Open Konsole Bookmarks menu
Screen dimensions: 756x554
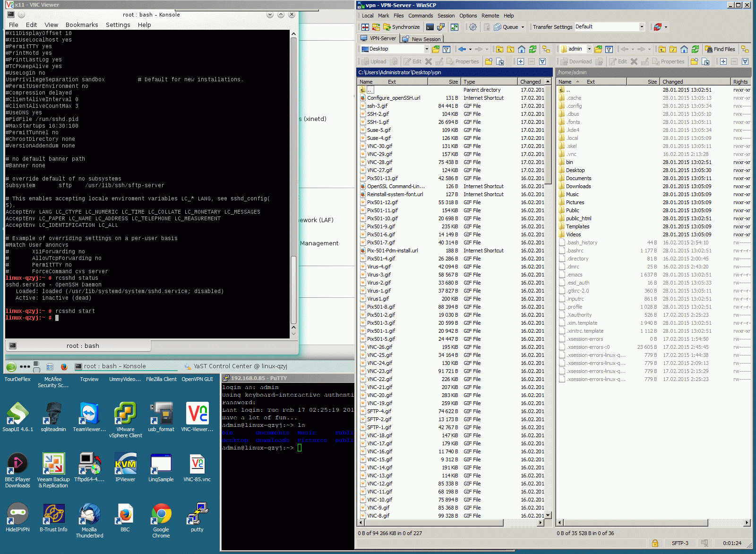click(82, 25)
